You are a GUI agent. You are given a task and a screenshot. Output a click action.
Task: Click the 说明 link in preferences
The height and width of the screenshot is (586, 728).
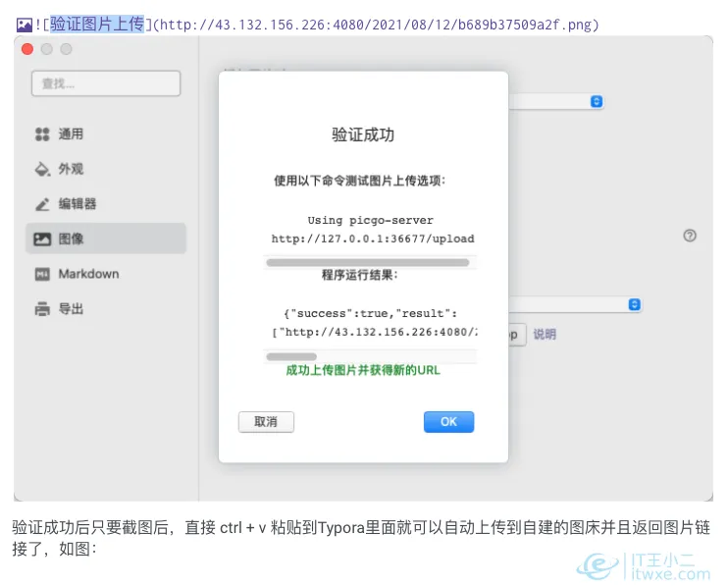click(x=545, y=335)
